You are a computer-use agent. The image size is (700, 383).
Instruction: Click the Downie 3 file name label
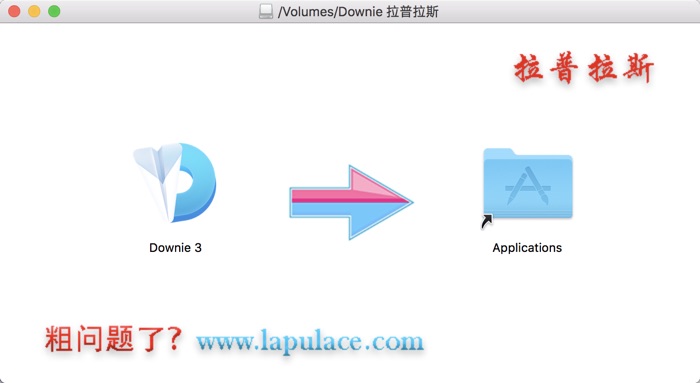[175, 248]
